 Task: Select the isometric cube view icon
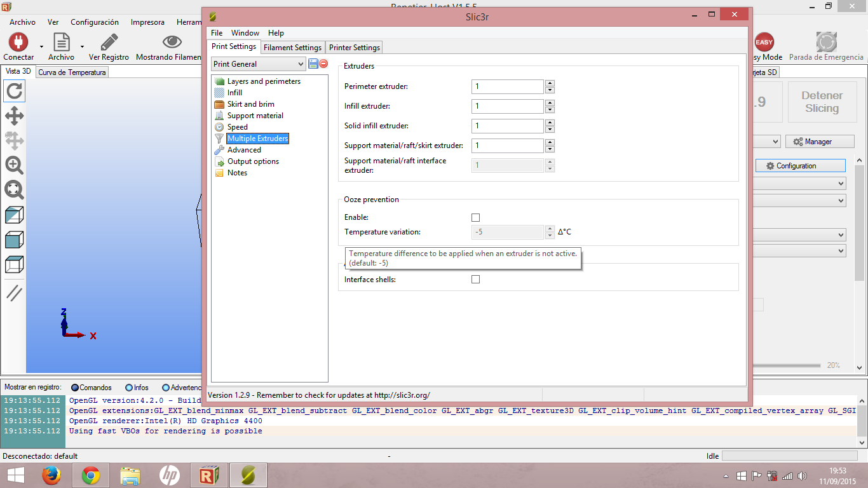click(x=14, y=215)
